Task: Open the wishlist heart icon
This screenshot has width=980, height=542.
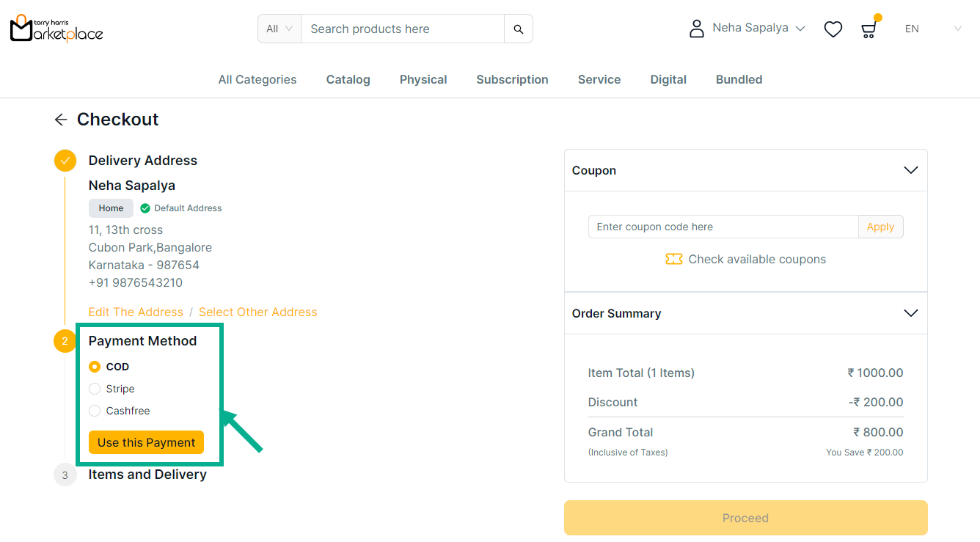Action: tap(833, 29)
